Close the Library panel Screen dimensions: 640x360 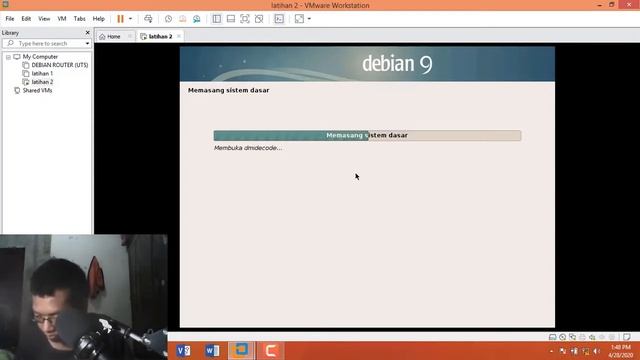coord(87,33)
